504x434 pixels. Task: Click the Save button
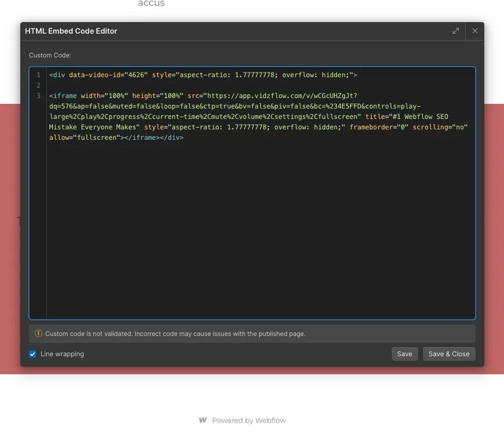(x=404, y=354)
